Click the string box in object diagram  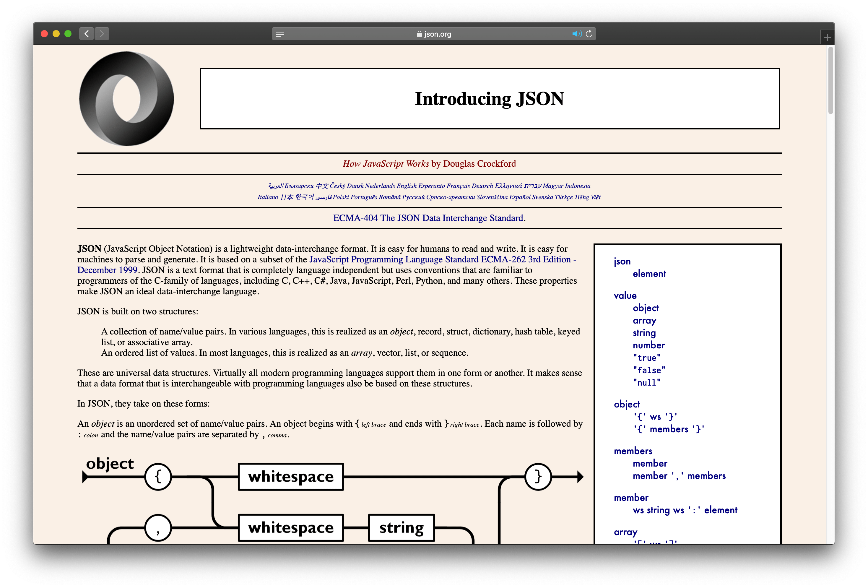(402, 528)
